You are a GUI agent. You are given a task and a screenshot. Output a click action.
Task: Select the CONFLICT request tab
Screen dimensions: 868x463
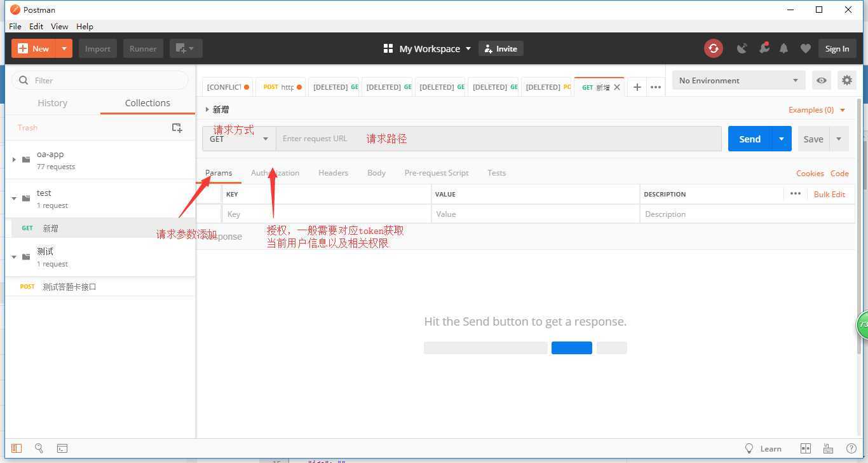coord(227,87)
